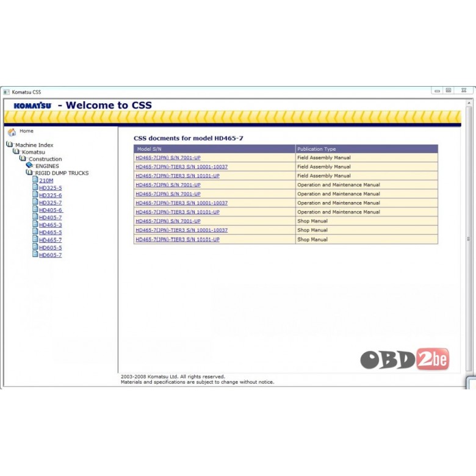Open the HD405-7 model link

click(x=51, y=217)
